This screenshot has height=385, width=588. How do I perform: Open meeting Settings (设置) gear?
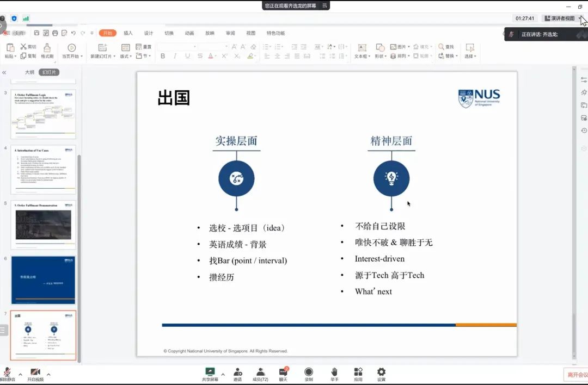(x=381, y=372)
